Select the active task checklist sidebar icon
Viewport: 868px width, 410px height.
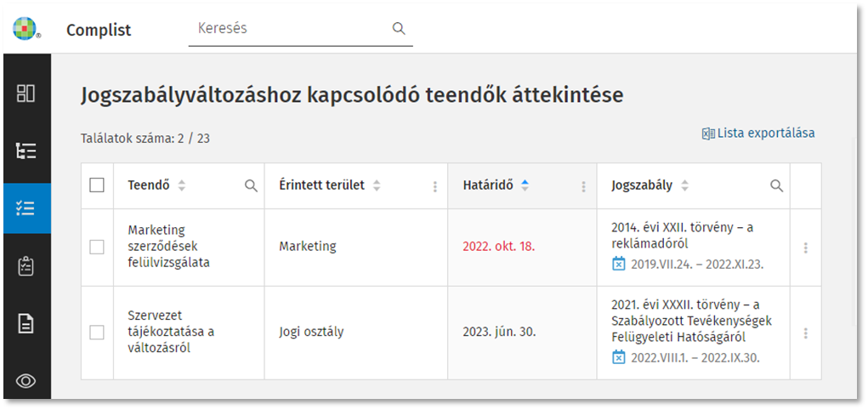click(x=26, y=208)
